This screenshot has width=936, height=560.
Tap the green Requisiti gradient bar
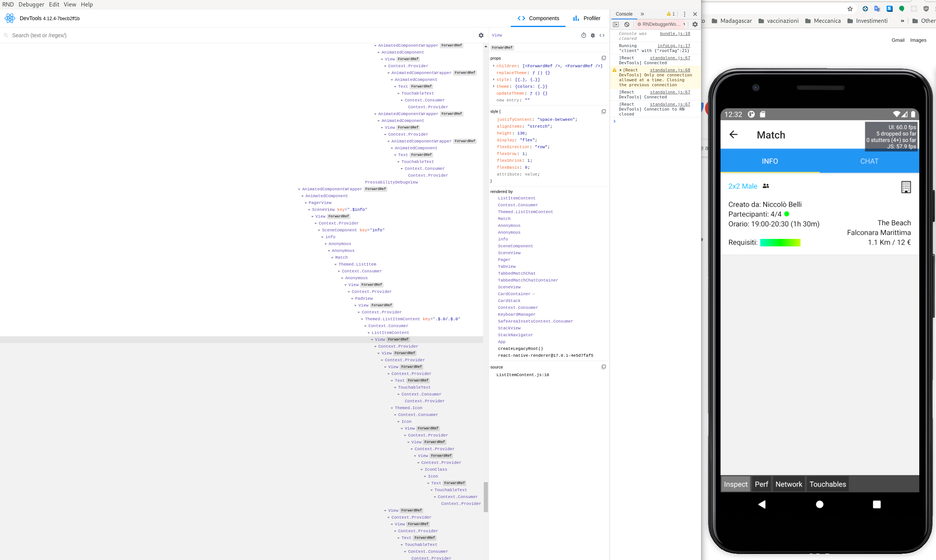780,242
